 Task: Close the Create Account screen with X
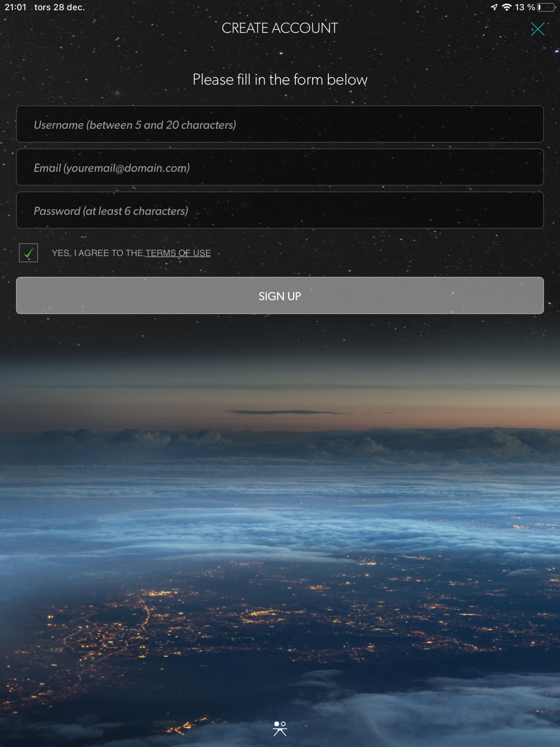pyautogui.click(x=537, y=29)
